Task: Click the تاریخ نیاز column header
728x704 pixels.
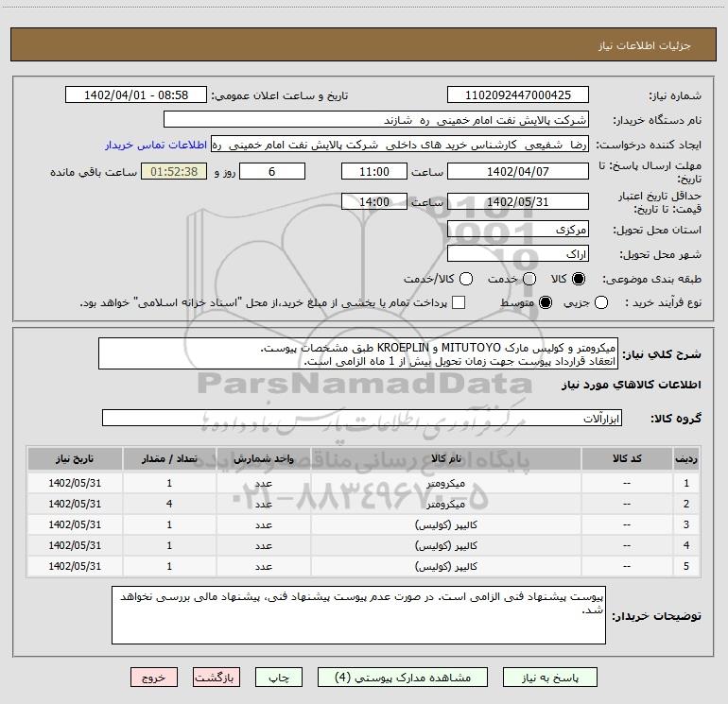Action: click(x=75, y=458)
